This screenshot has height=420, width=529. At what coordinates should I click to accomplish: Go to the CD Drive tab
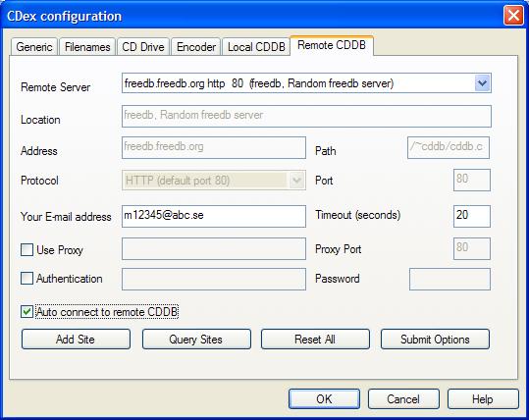tap(143, 46)
